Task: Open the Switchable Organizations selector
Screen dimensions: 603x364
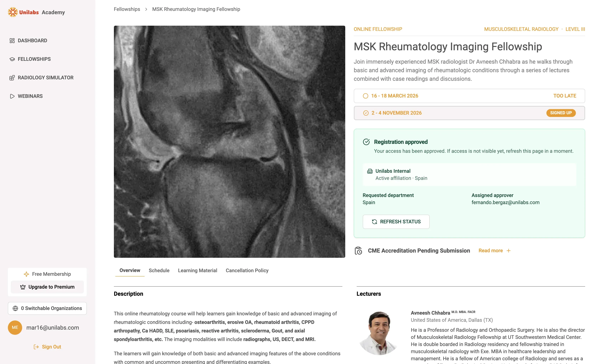Action: (x=47, y=308)
